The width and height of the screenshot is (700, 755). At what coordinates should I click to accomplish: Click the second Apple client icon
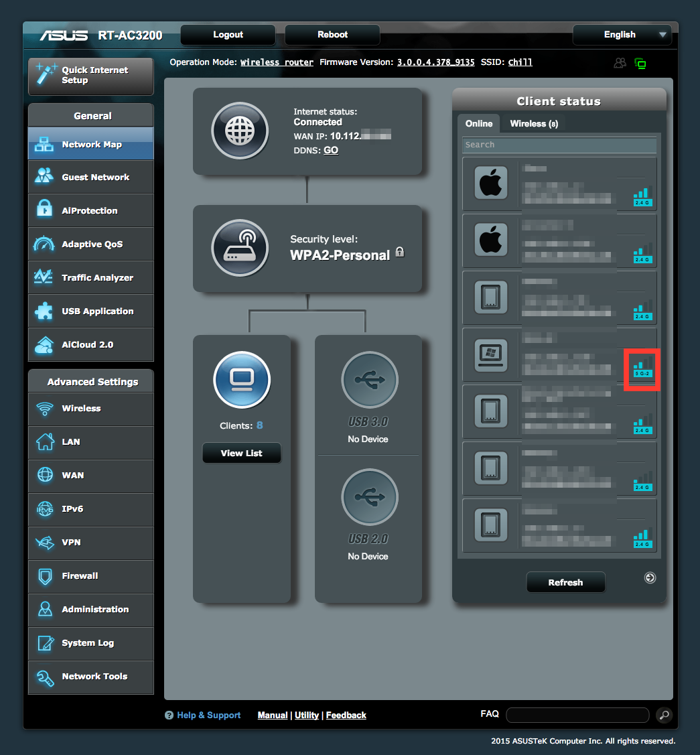[x=490, y=240]
